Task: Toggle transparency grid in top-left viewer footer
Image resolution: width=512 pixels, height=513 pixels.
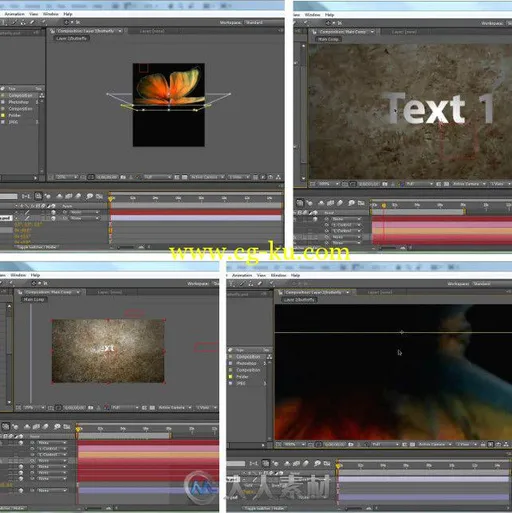Action: 184,177
